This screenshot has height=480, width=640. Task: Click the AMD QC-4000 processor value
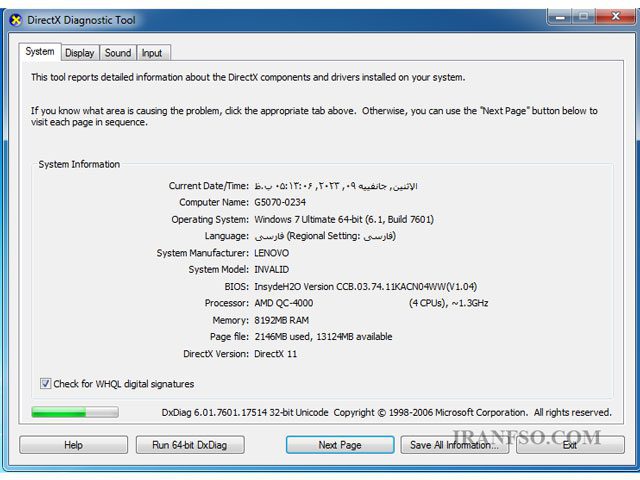point(284,303)
